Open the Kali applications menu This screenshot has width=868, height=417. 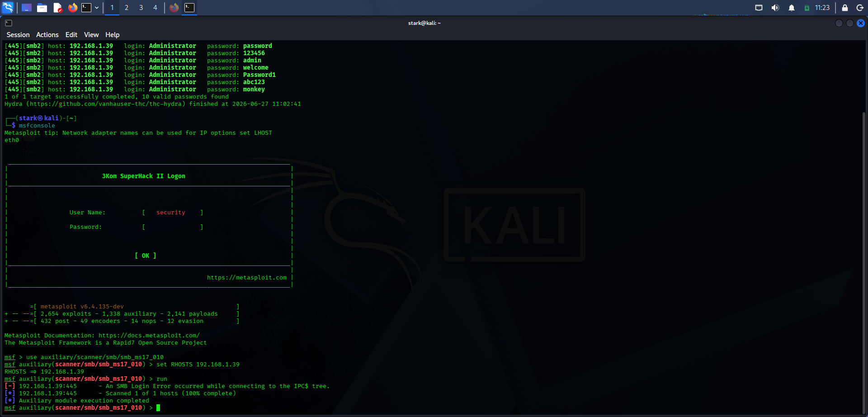[x=8, y=7]
